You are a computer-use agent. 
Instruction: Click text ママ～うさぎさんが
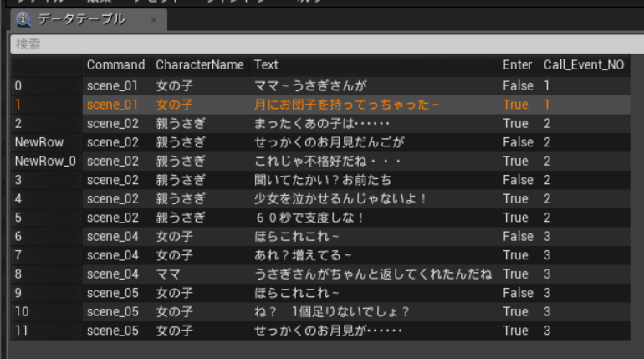310,86
